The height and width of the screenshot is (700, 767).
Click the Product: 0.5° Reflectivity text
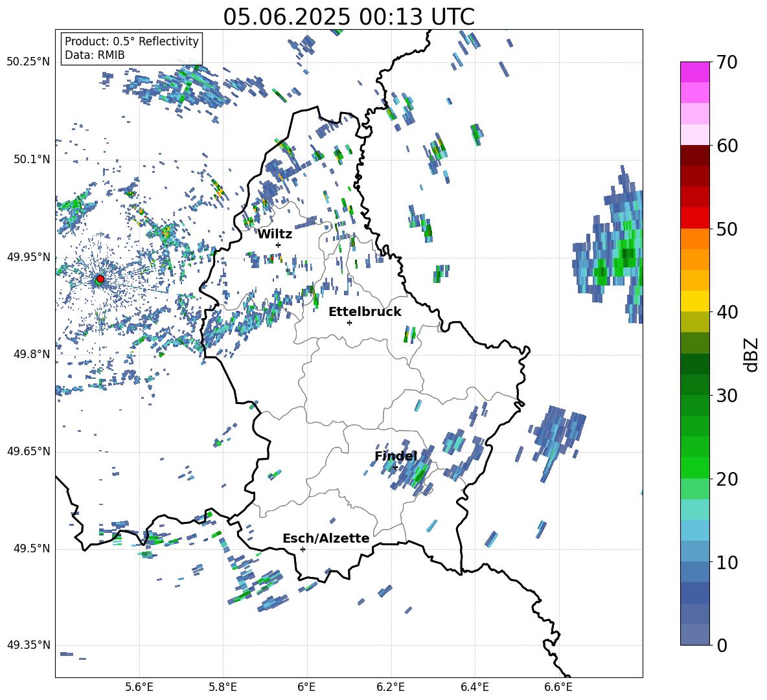pyautogui.click(x=132, y=41)
